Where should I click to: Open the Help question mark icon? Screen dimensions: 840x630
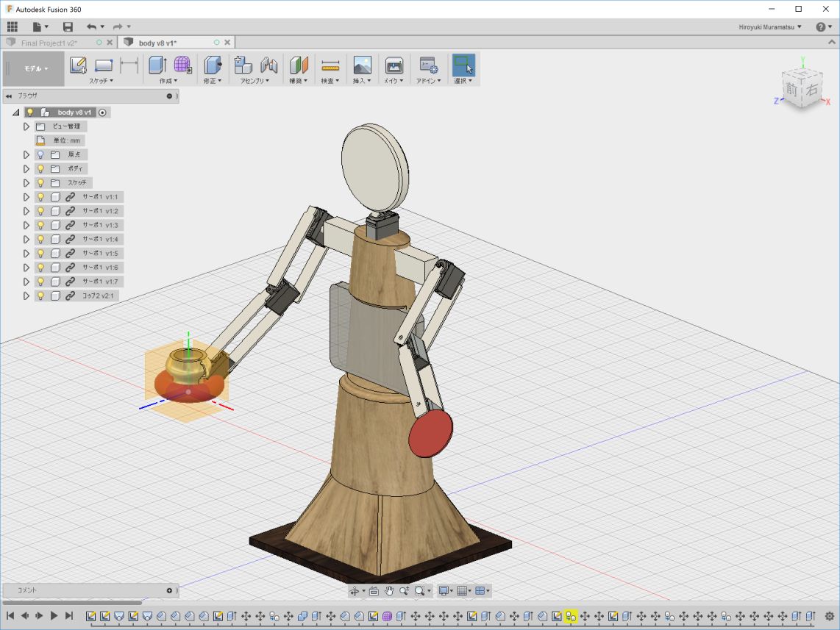(x=820, y=26)
